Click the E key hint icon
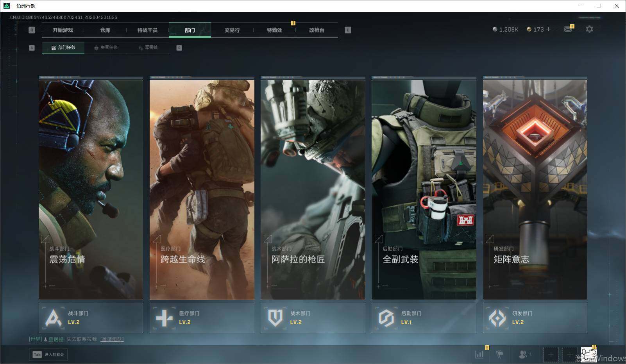Viewport: 626px width, 364px height. coord(348,30)
